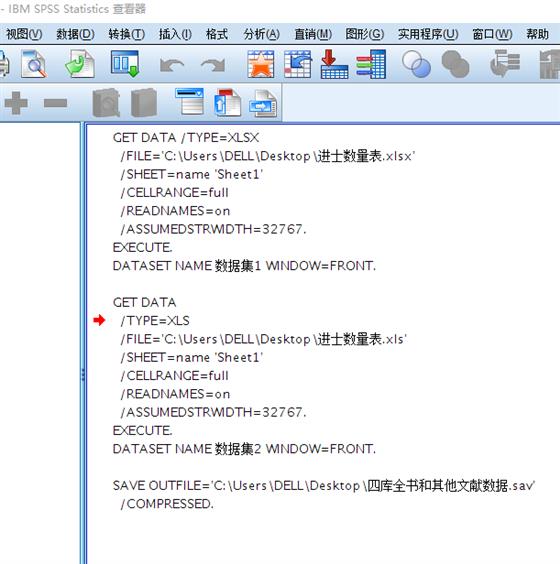Image resolution: width=560 pixels, height=564 pixels.
Task: Open the Recall recent dialogs icon
Action: 125,64
